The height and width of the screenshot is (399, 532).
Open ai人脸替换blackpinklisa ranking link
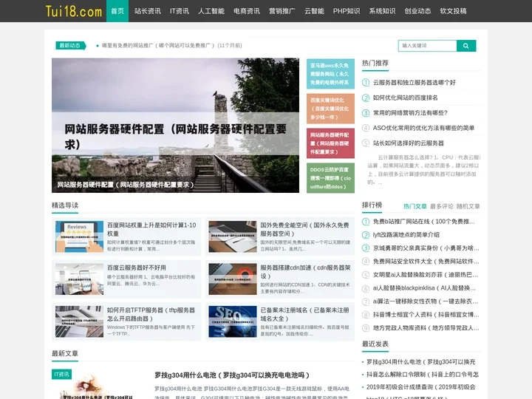(x=424, y=288)
